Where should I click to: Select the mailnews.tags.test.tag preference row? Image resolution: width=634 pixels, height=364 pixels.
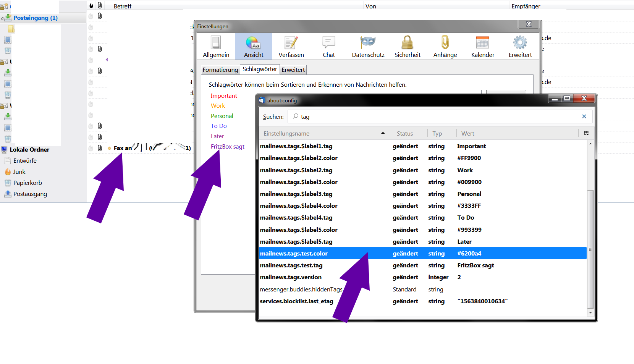pyautogui.click(x=423, y=265)
